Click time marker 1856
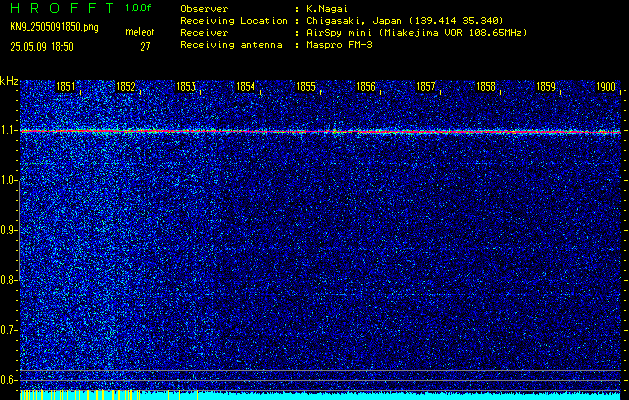Image resolution: width=629 pixels, height=400 pixels. pos(366,87)
